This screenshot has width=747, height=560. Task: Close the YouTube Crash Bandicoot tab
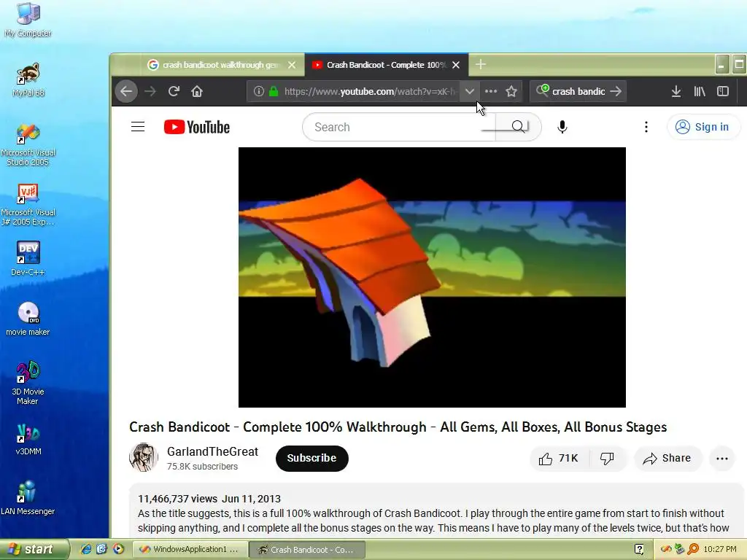coord(456,65)
